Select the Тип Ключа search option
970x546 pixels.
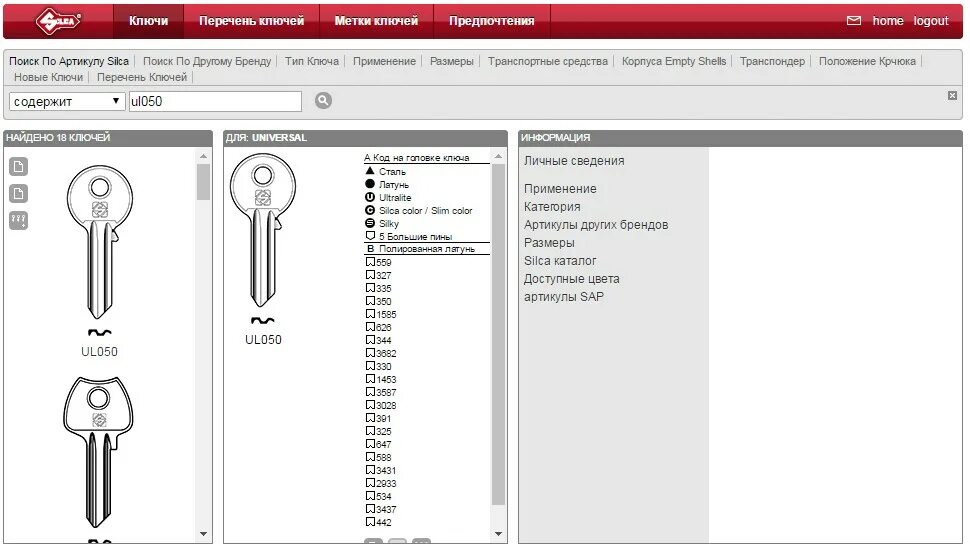(312, 61)
